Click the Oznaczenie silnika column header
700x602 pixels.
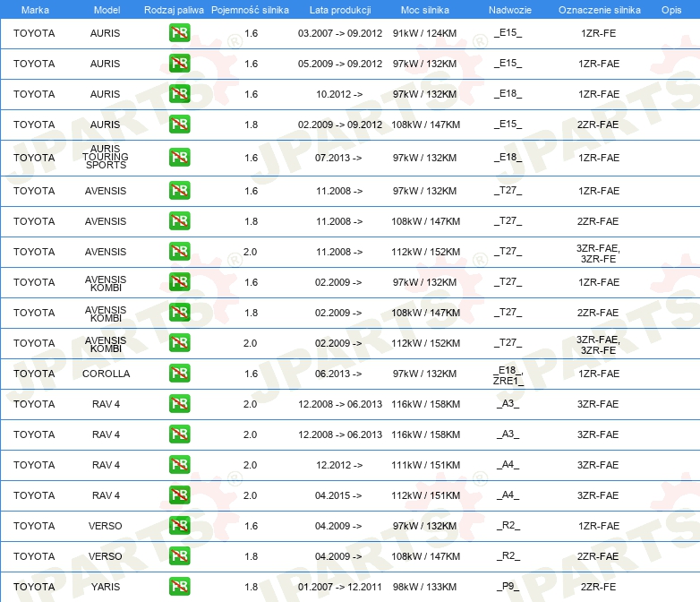[600, 10]
